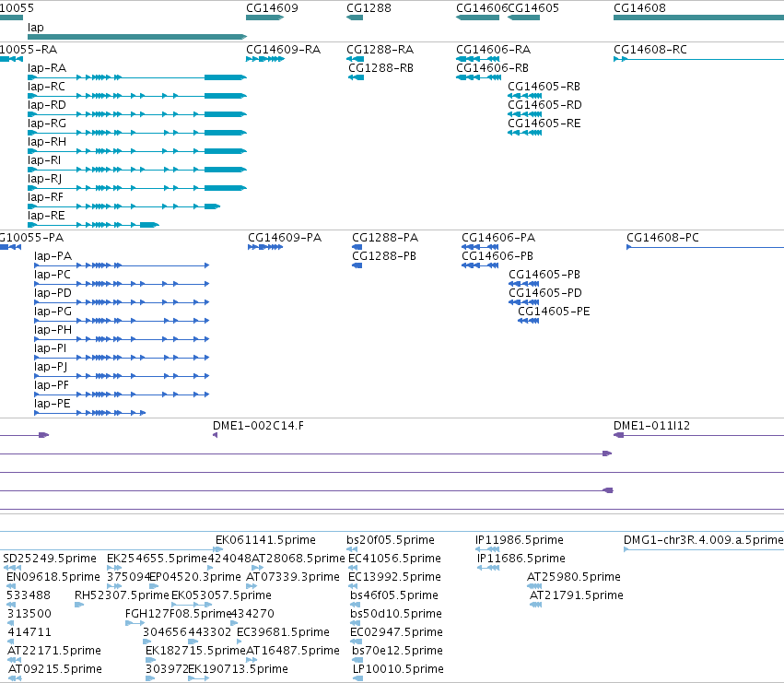Image resolution: width=784 pixels, height=683 pixels.
Task: Select the CG14606-RB transcript label
Action: (x=493, y=68)
